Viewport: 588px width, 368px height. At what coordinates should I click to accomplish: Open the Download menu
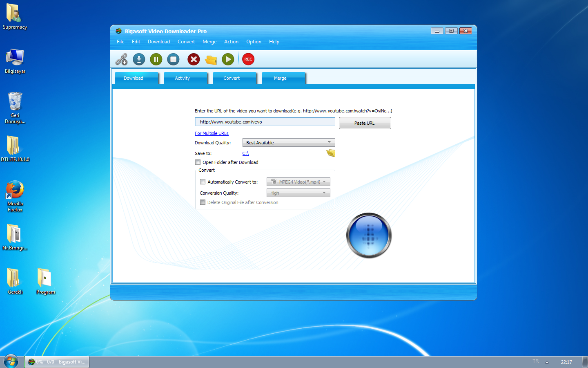pos(159,42)
